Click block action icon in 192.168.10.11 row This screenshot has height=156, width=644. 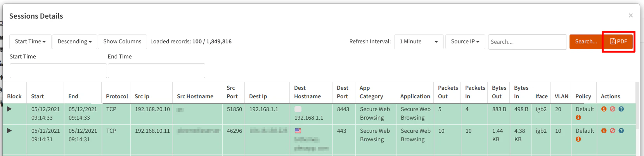click(613, 131)
